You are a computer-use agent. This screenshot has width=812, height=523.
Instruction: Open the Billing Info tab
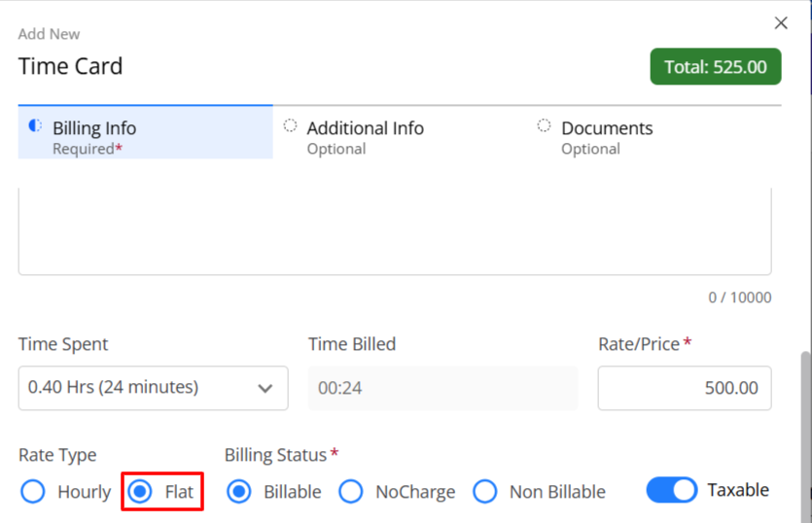click(x=146, y=132)
